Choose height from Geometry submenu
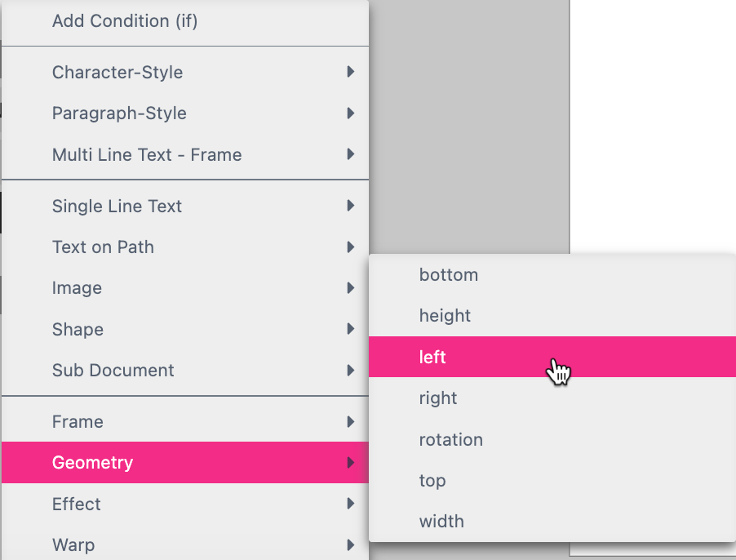Viewport: 736px width, 560px height. pyautogui.click(x=552, y=315)
